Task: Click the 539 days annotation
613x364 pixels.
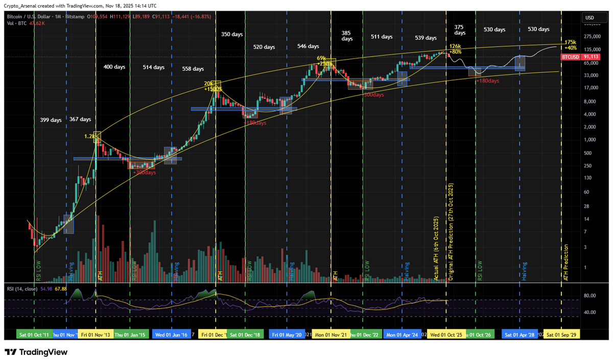Action: tap(426, 38)
